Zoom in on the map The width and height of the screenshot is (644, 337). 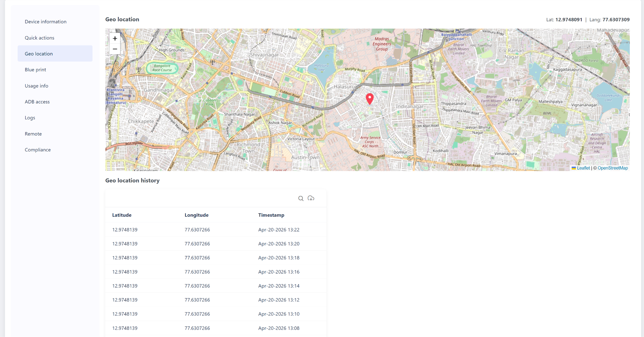click(x=115, y=38)
